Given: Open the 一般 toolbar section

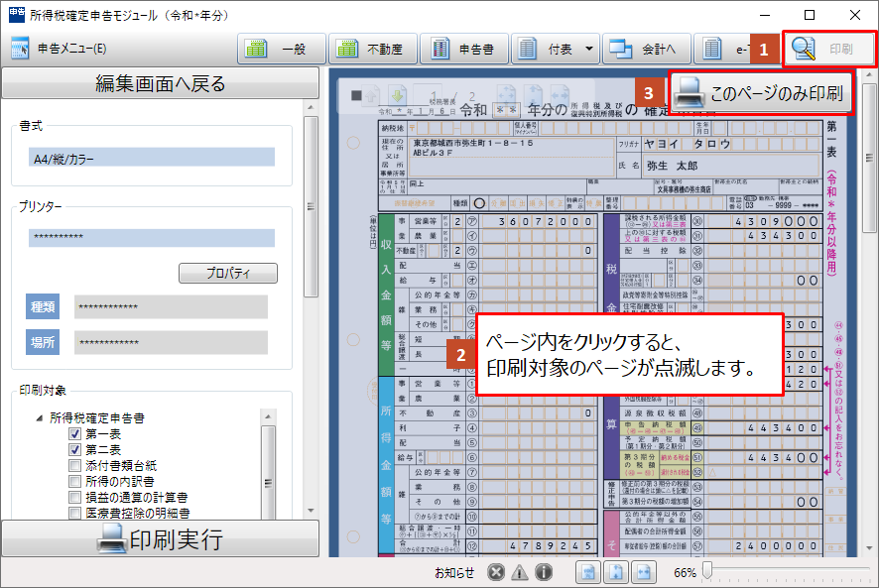Looking at the screenshot, I should tap(282, 49).
